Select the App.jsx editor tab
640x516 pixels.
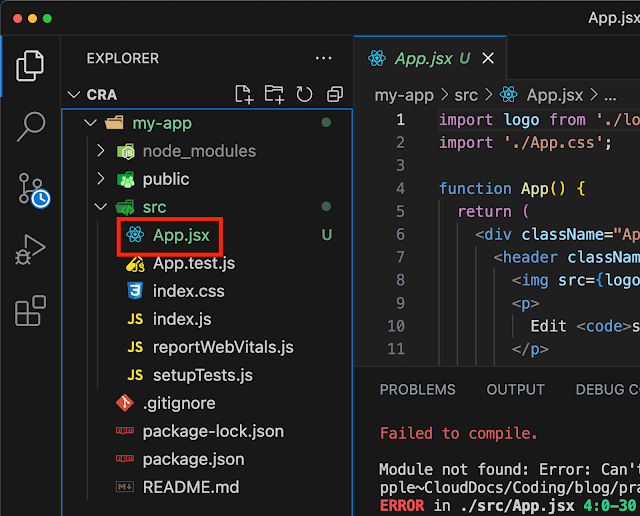(x=418, y=58)
